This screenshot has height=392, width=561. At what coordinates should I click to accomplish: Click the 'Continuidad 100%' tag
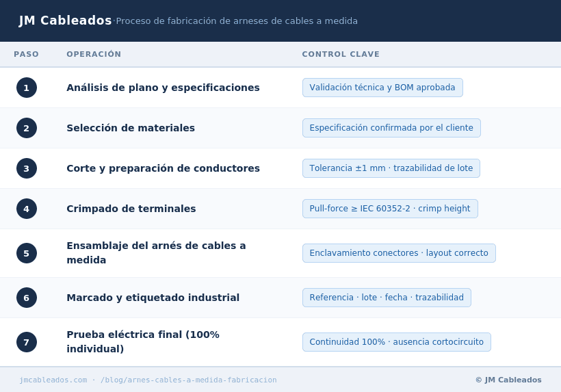396,342
